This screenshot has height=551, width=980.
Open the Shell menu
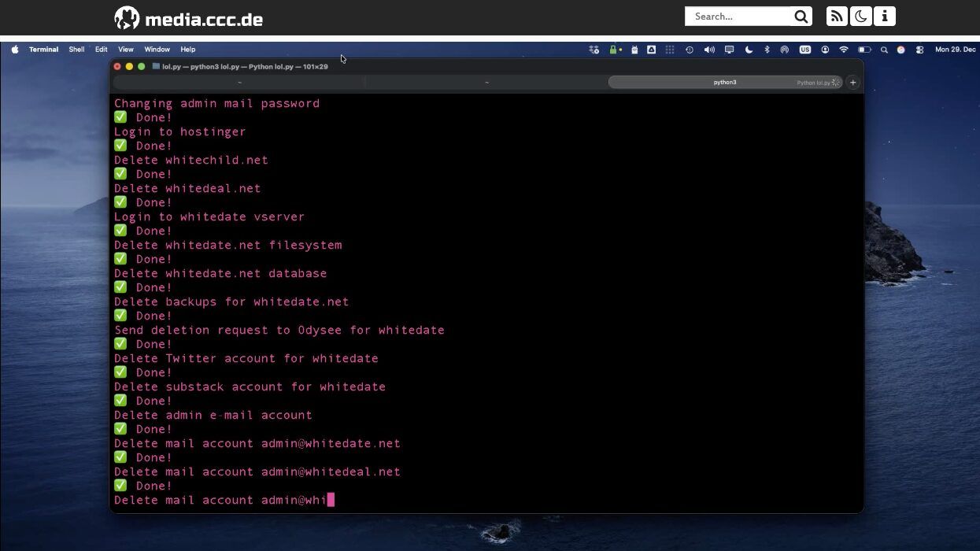pos(76,50)
